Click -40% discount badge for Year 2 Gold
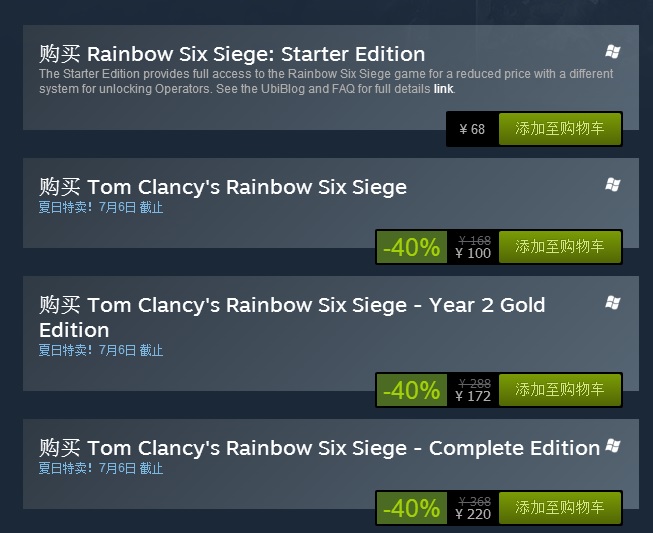Image resolution: width=653 pixels, height=533 pixels. [x=411, y=390]
